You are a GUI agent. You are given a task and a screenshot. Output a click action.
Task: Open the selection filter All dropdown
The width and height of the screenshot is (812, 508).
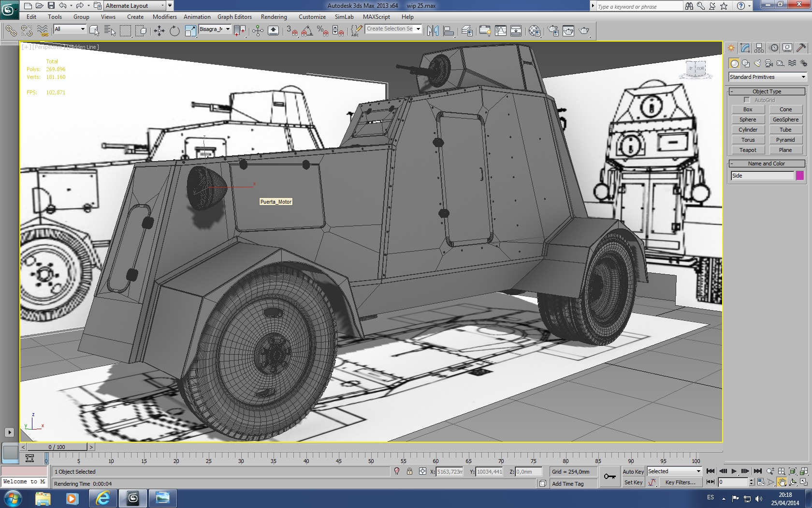70,30
